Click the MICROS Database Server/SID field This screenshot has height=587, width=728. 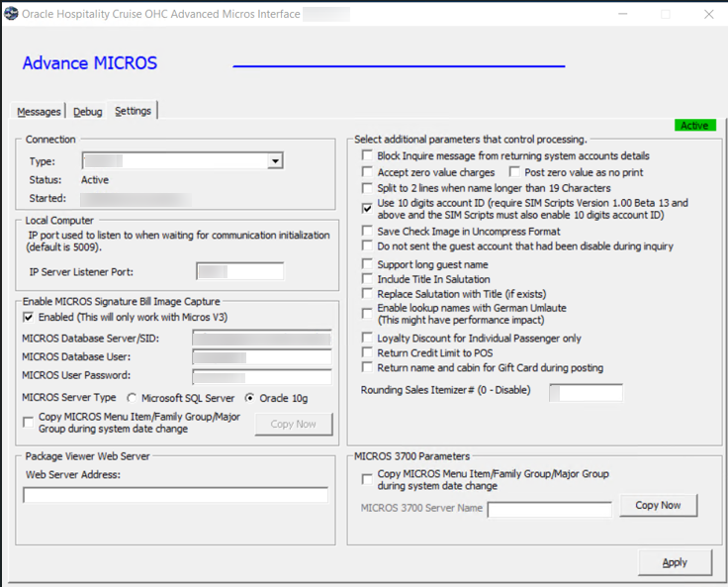pos(262,338)
